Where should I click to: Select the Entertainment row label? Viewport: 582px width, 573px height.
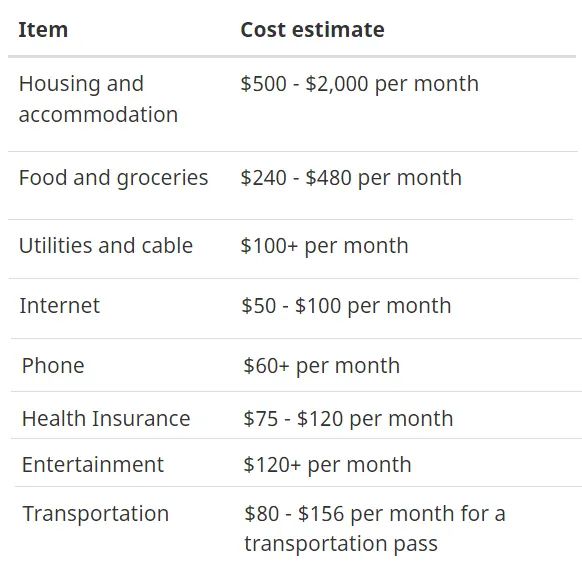coord(93,465)
